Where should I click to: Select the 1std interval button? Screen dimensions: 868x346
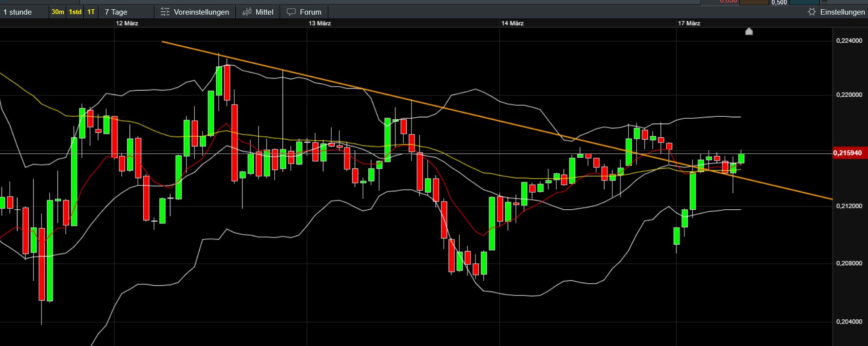click(x=75, y=12)
